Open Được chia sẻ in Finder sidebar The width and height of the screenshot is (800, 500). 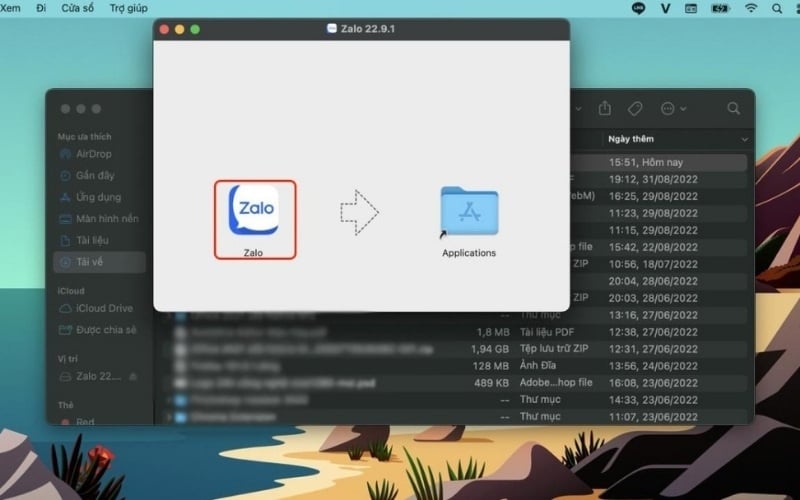click(x=100, y=330)
